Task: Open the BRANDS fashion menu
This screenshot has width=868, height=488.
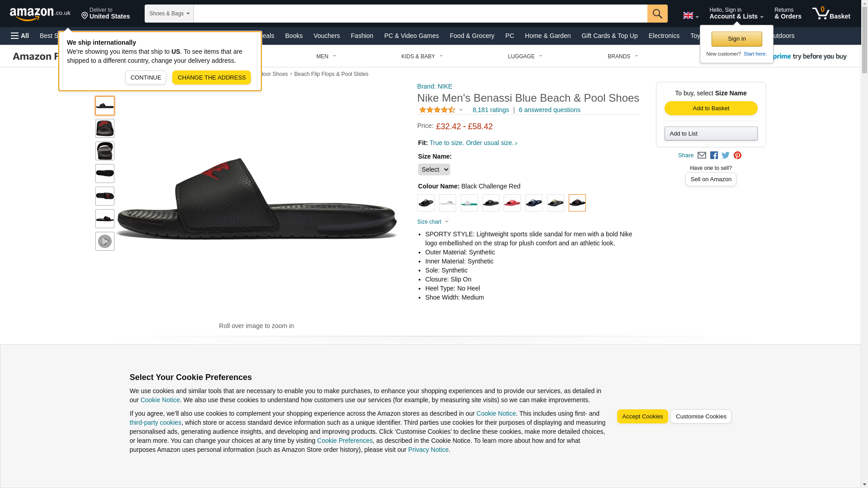Action: [623, 56]
